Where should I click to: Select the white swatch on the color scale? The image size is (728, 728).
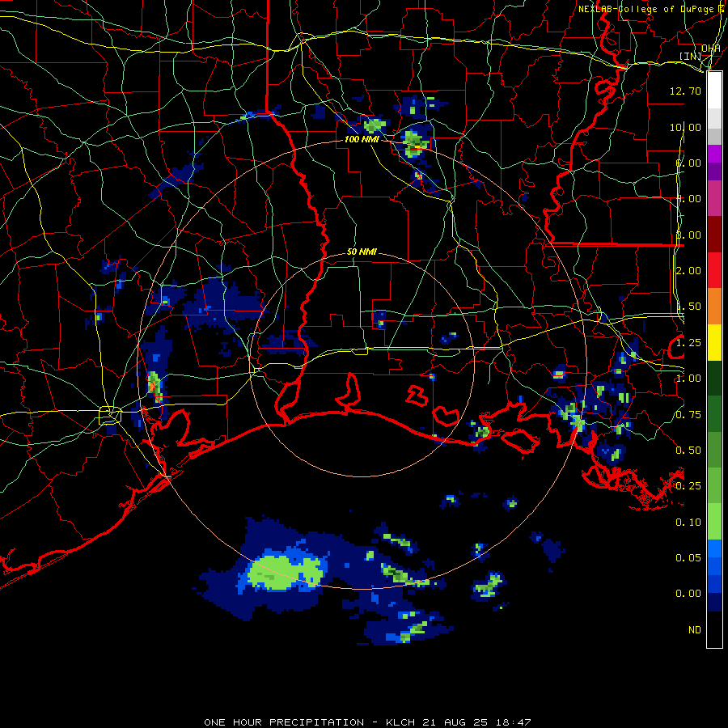coord(714,91)
